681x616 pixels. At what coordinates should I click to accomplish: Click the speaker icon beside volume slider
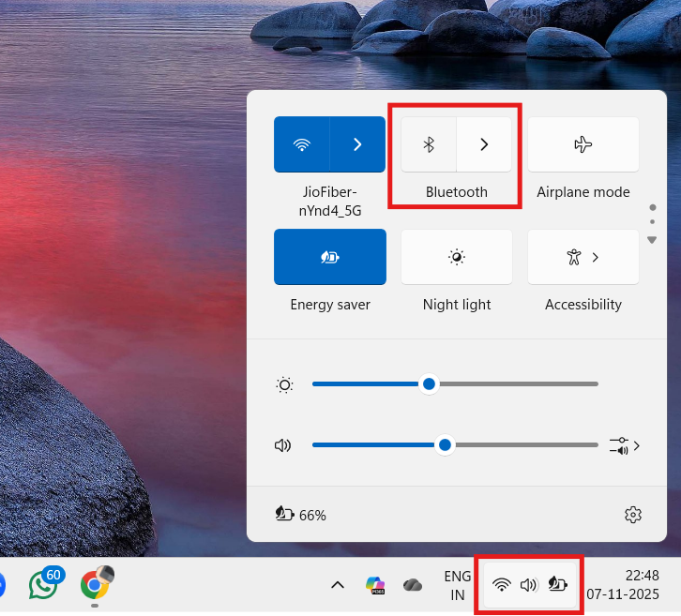[283, 445]
